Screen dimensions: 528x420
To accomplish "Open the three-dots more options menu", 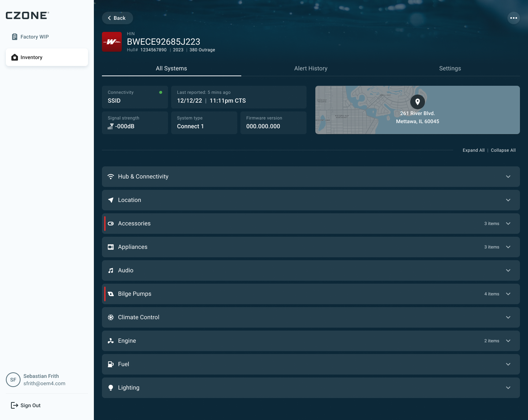I will (x=514, y=18).
